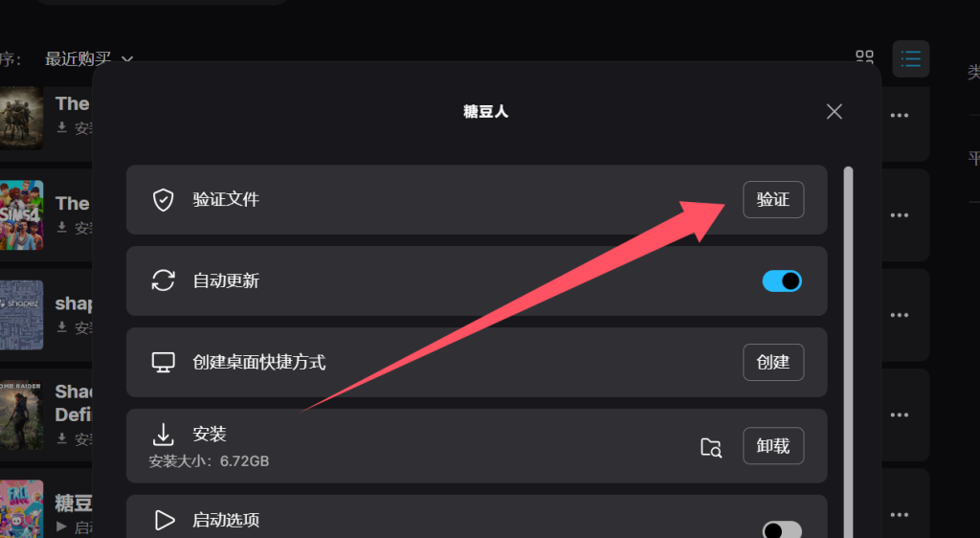The image size is (980, 538).
Task: Click the download icon beside 安装
Action: [x=163, y=435]
